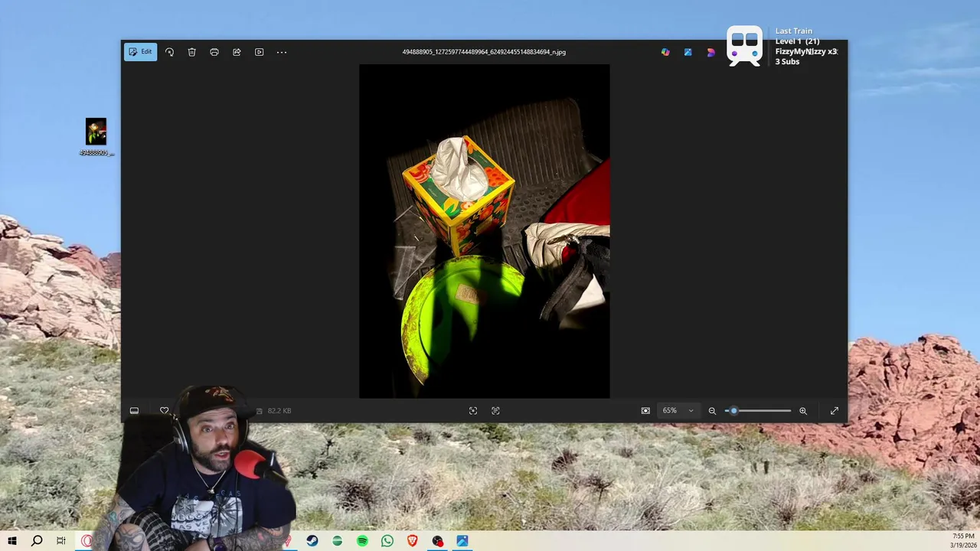Click the image file name in title bar
This screenshot has width=980, height=551.
484,52
